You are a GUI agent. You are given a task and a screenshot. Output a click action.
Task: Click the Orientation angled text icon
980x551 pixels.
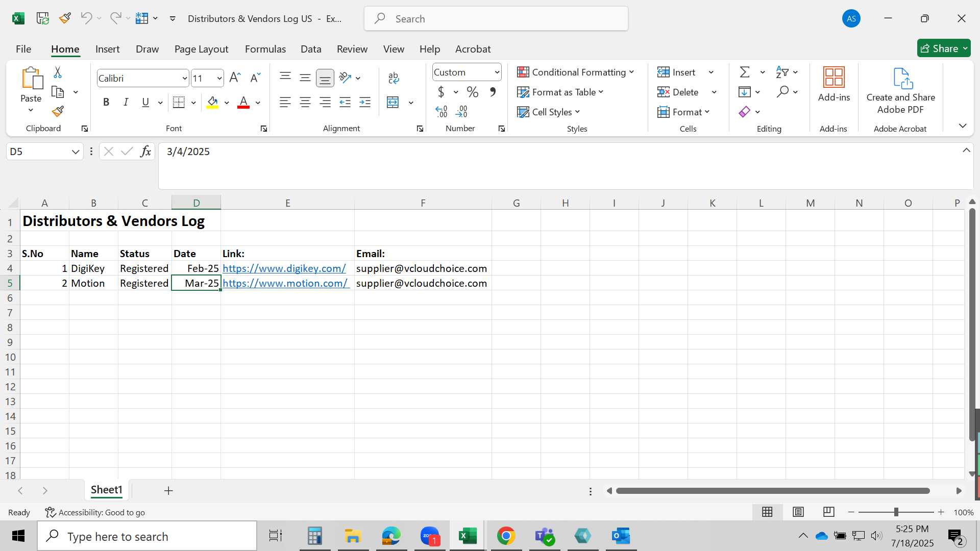tap(346, 78)
